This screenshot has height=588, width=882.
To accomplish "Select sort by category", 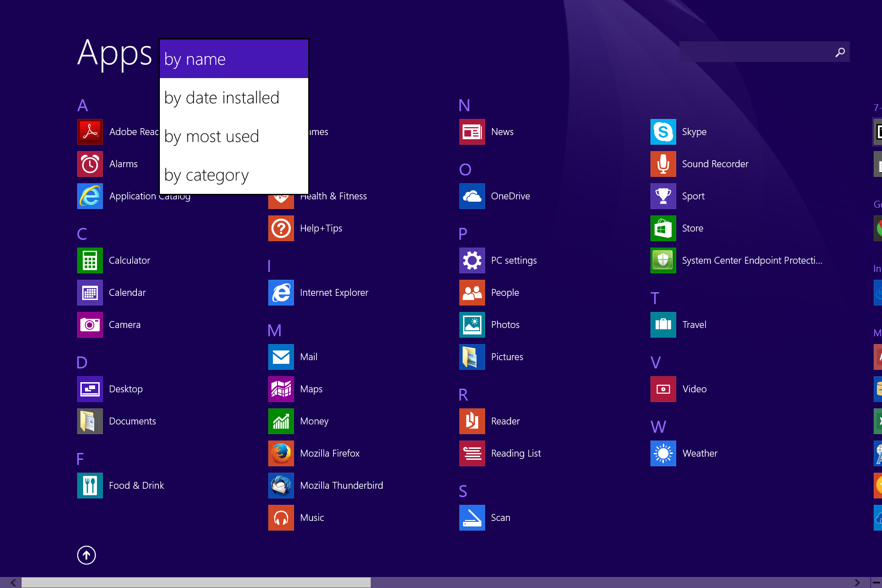I will click(207, 175).
